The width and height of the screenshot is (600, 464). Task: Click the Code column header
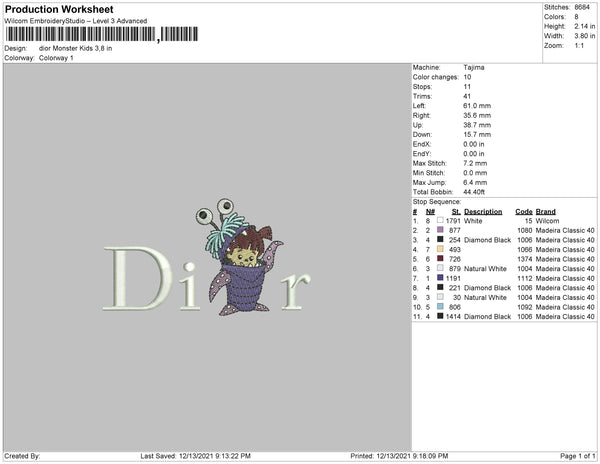523,212
